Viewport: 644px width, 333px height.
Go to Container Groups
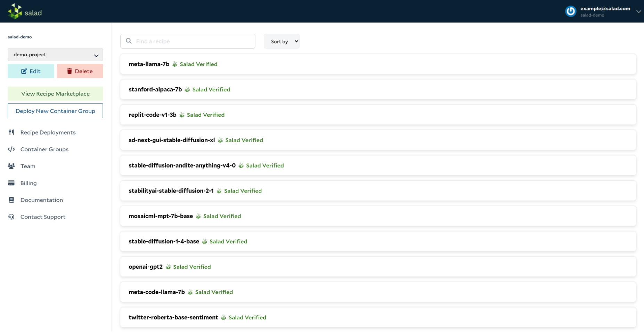click(x=44, y=149)
